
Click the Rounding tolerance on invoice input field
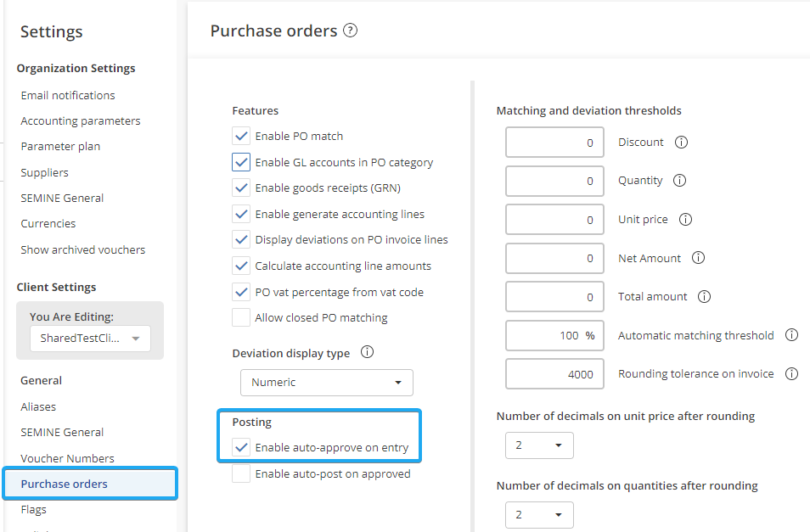click(x=554, y=374)
